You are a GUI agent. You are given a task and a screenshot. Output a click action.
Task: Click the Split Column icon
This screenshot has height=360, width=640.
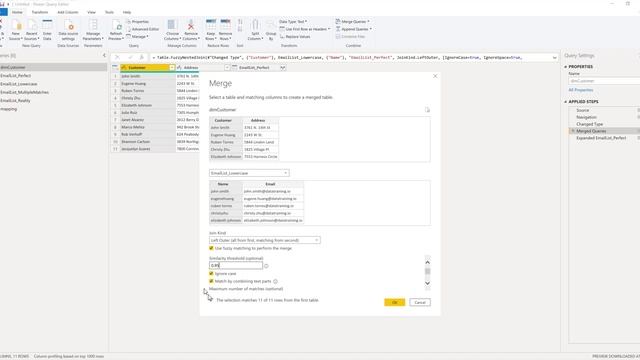(255, 25)
